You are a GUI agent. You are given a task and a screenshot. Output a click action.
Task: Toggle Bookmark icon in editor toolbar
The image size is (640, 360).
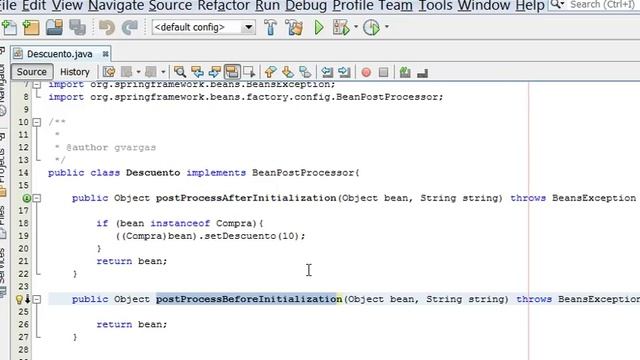(x=305, y=72)
